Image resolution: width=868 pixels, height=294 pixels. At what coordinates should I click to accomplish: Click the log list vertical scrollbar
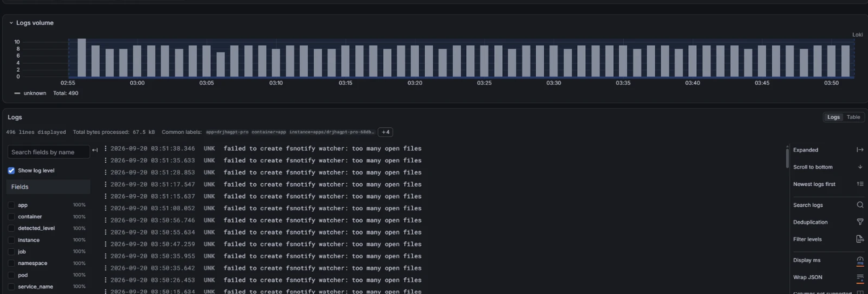pyautogui.click(x=787, y=157)
